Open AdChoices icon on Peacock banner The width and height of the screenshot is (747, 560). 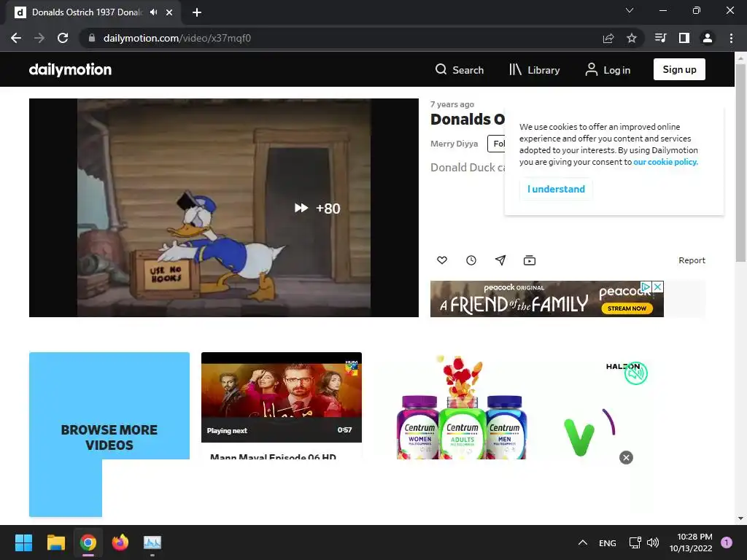(x=646, y=287)
